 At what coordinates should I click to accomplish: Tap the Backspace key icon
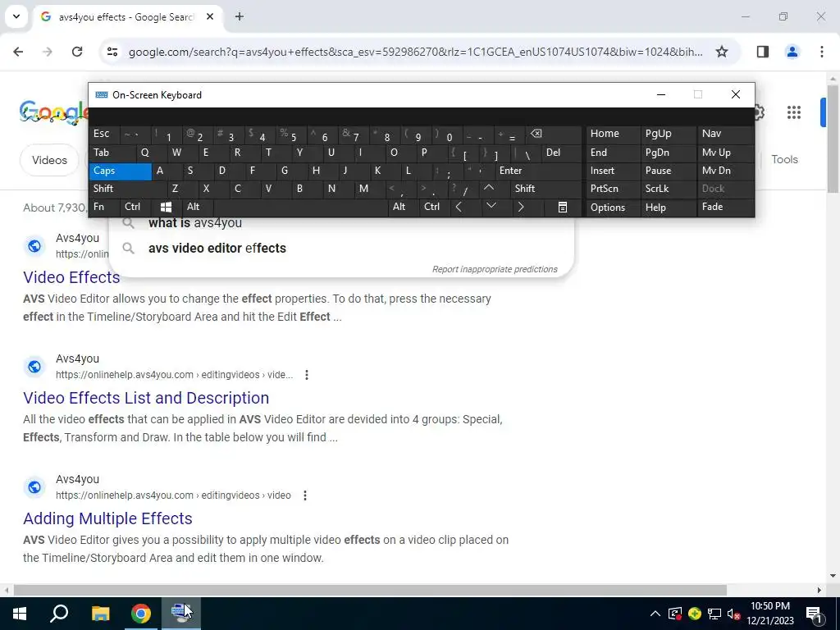point(554,134)
